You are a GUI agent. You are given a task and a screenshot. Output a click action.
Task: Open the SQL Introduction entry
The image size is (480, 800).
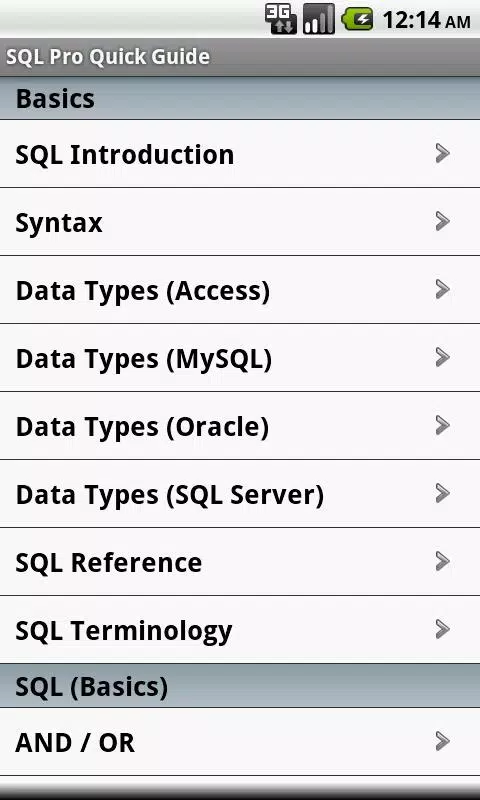(240, 154)
